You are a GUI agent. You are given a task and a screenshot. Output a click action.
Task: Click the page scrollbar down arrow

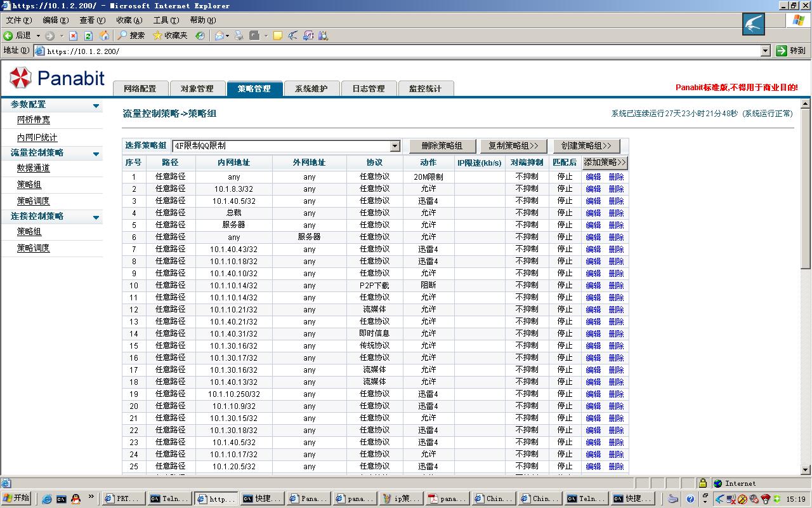click(806, 470)
